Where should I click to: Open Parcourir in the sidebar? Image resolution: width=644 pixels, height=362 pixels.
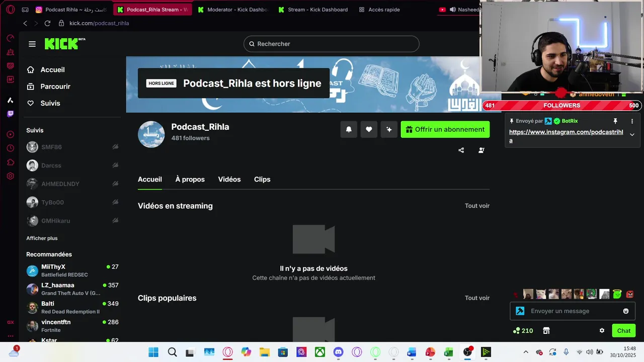point(49,86)
